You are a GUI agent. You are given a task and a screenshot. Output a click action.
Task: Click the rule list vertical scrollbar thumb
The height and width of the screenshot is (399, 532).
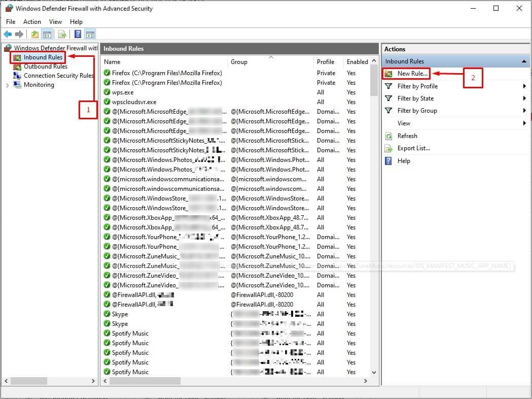pyautogui.click(x=374, y=81)
